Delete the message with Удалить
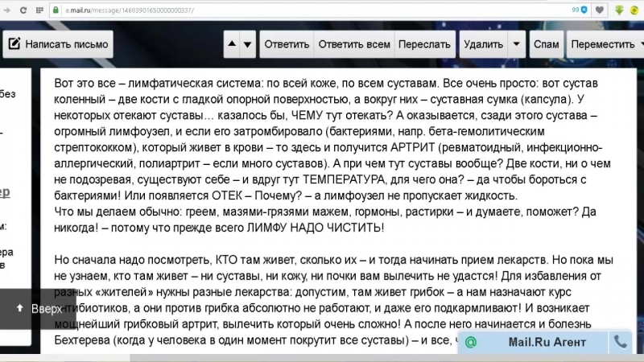 pyautogui.click(x=484, y=44)
